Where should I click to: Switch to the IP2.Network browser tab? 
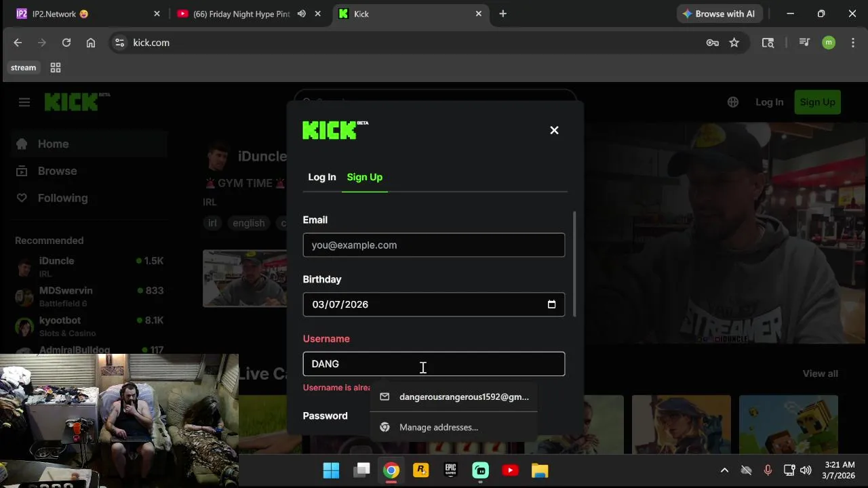[88, 14]
